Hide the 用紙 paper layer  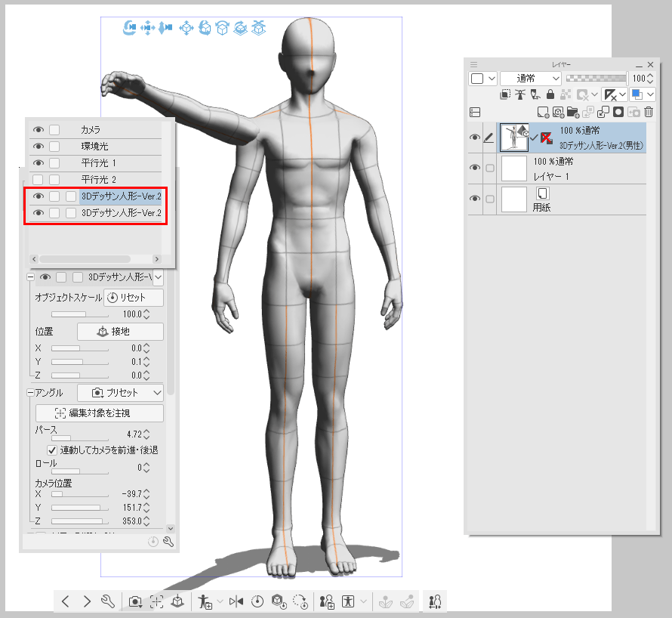(474, 199)
